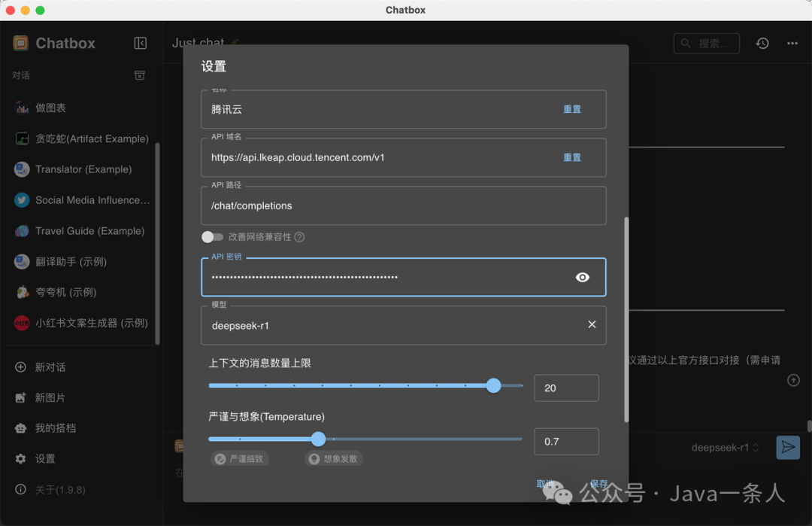Viewport: 812px width, 526px height.
Task: Click the image icon next to 新图片
Action: tap(21, 398)
